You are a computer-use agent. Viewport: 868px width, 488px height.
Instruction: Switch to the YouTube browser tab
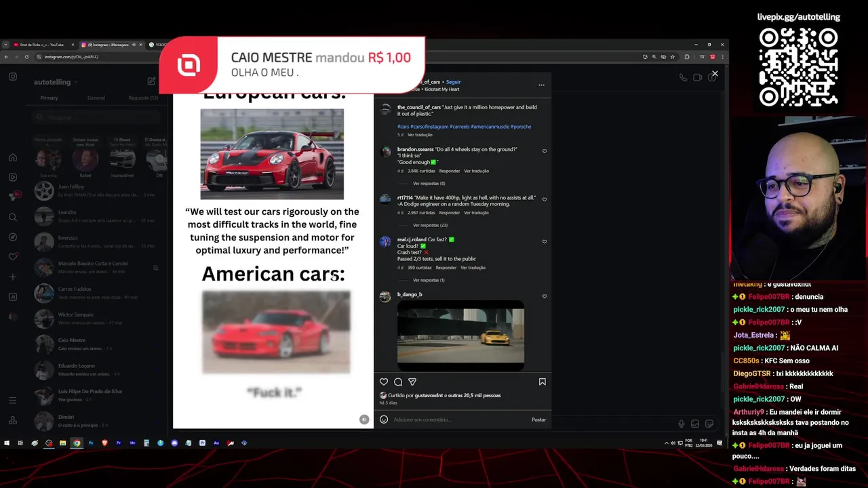tap(42, 45)
